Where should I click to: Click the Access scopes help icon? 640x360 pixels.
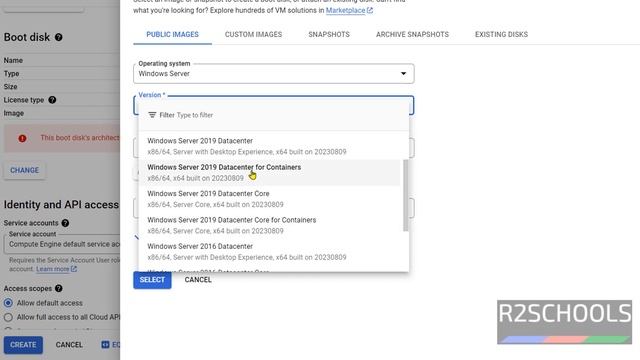pyautogui.click(x=59, y=288)
